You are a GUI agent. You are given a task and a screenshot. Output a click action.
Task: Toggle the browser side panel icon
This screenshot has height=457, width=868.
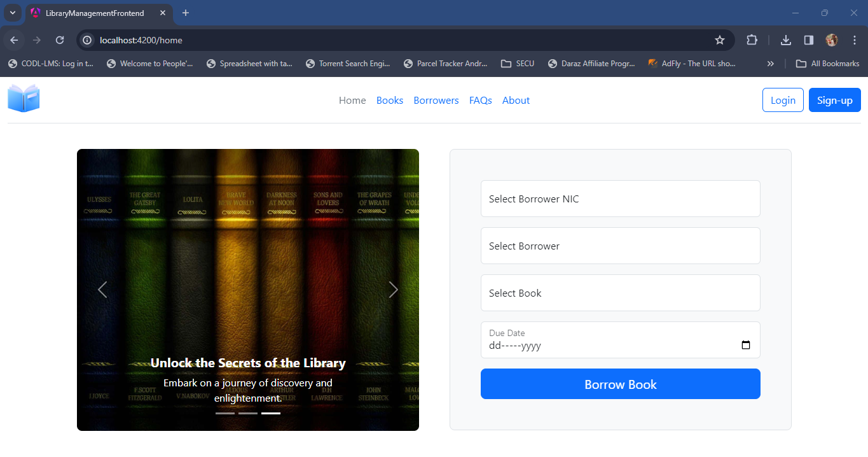click(x=808, y=39)
